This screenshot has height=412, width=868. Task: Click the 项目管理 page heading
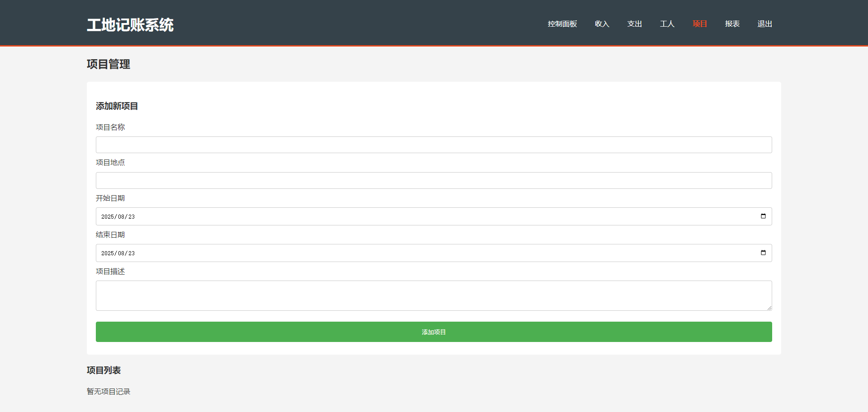point(108,64)
